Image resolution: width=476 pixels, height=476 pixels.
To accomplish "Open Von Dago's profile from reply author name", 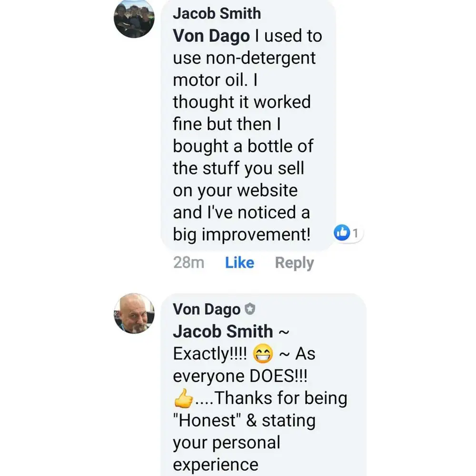I will (x=207, y=309).
